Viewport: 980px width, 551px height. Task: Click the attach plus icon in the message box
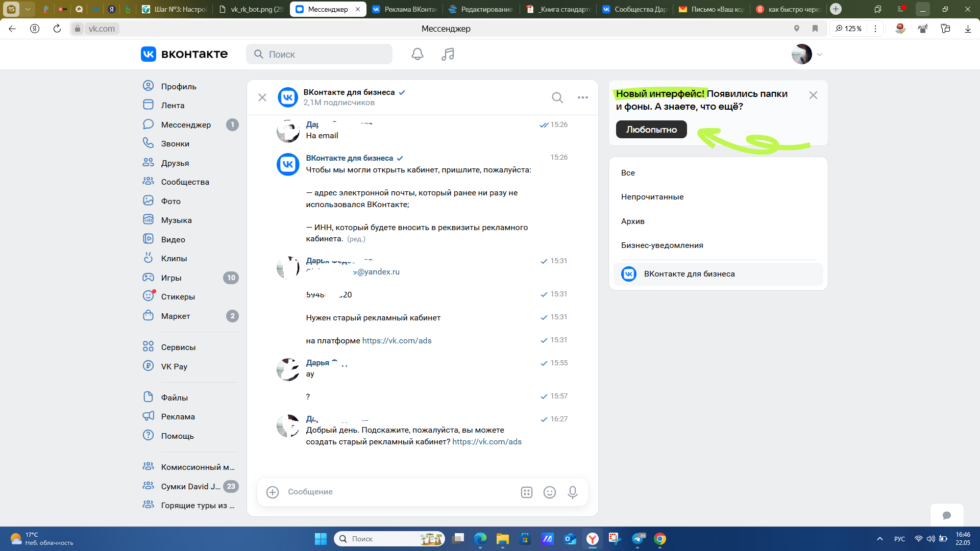[273, 492]
